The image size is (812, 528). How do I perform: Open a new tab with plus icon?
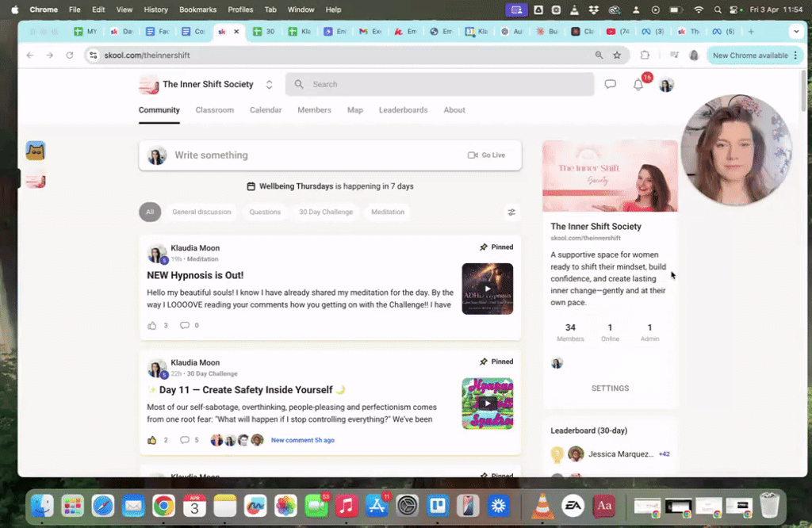pos(751,32)
